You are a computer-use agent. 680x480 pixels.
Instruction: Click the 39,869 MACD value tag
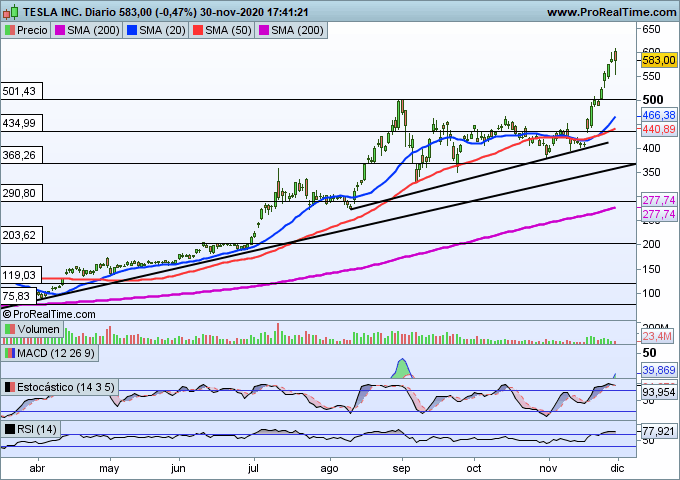click(659, 370)
